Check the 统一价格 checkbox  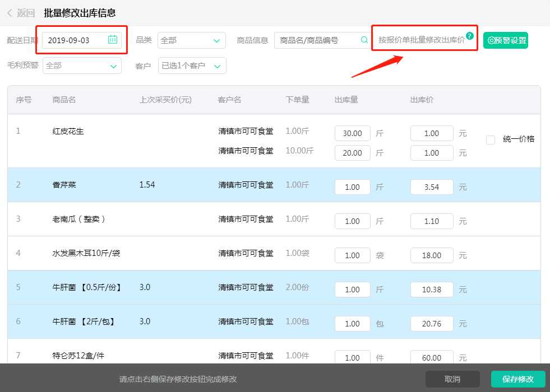pyautogui.click(x=491, y=139)
